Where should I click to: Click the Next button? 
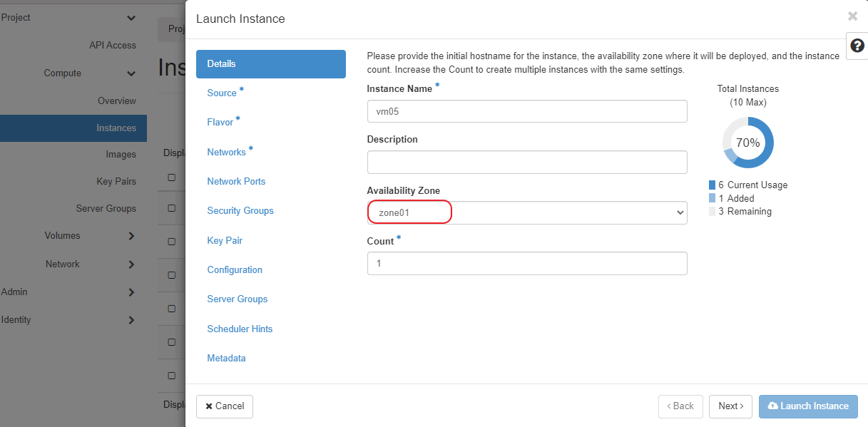point(730,406)
